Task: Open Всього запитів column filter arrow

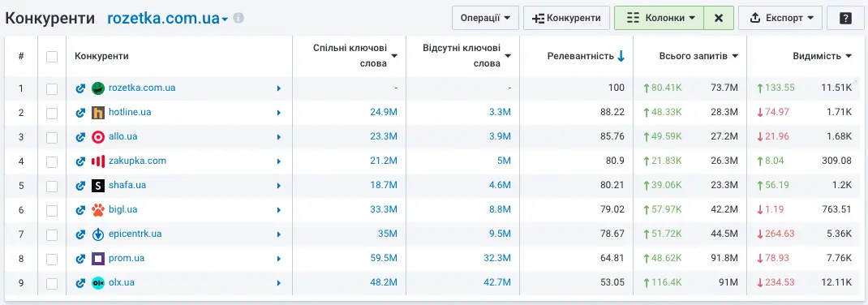Action: click(x=735, y=56)
